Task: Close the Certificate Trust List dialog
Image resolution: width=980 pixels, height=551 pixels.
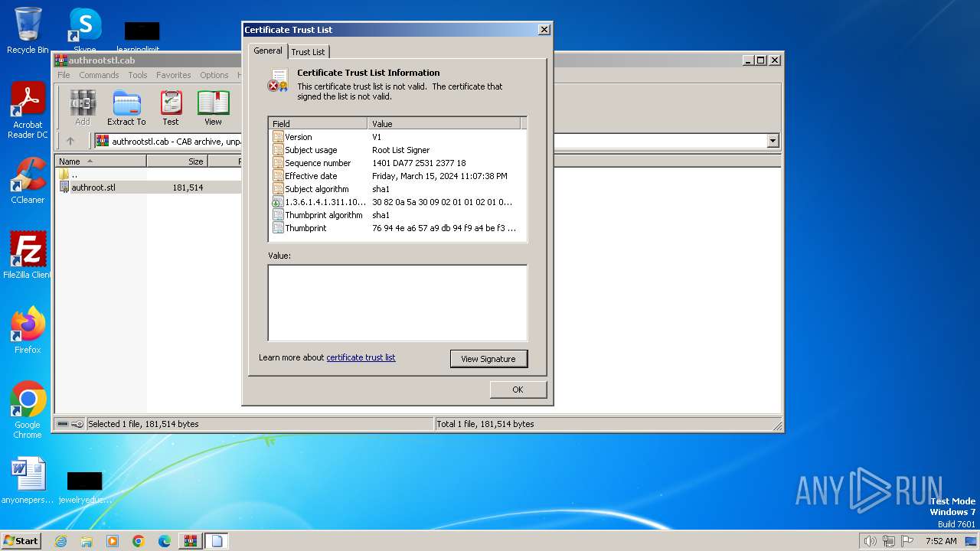Action: coord(544,30)
